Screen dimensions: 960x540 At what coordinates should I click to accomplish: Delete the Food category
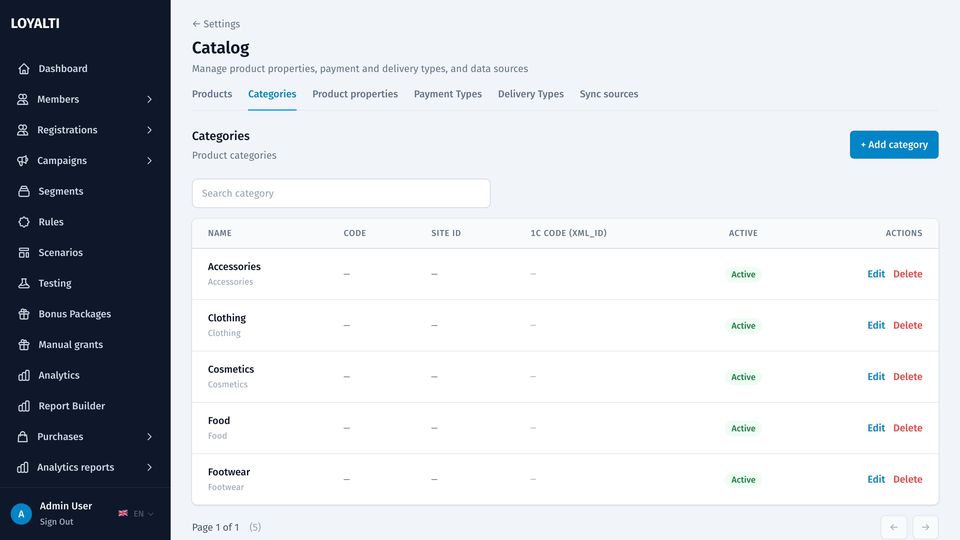coord(907,428)
